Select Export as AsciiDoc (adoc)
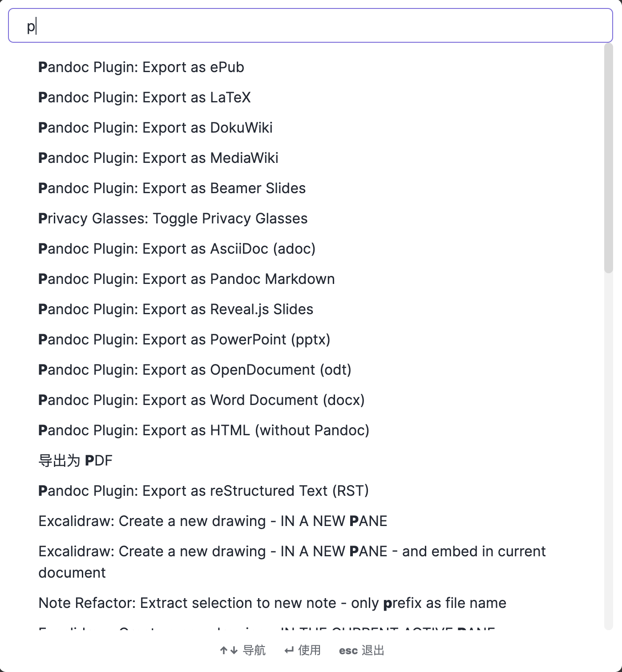The width and height of the screenshot is (622, 672). (x=177, y=249)
